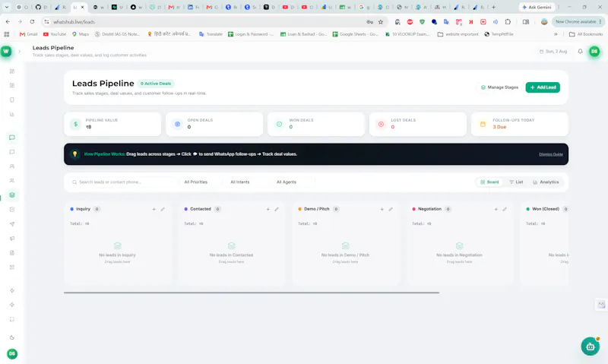608x364 pixels.
Task: Click the 0 Active Deals badge
Action: [156, 84]
